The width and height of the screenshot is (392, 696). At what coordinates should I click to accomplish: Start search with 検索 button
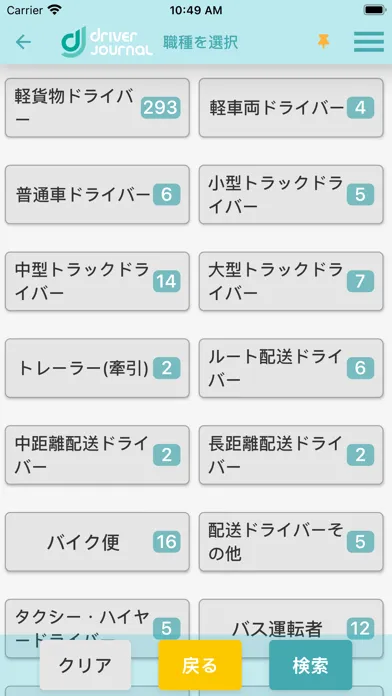[x=311, y=665]
